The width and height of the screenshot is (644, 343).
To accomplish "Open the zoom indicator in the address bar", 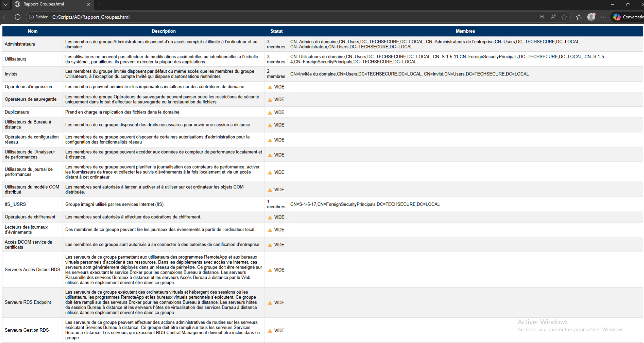I will [542, 17].
